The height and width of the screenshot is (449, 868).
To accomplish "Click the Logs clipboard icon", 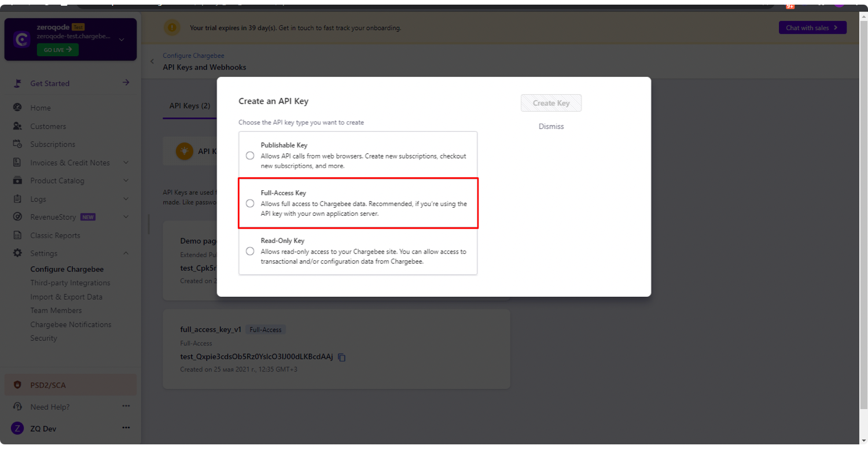I will (17, 199).
